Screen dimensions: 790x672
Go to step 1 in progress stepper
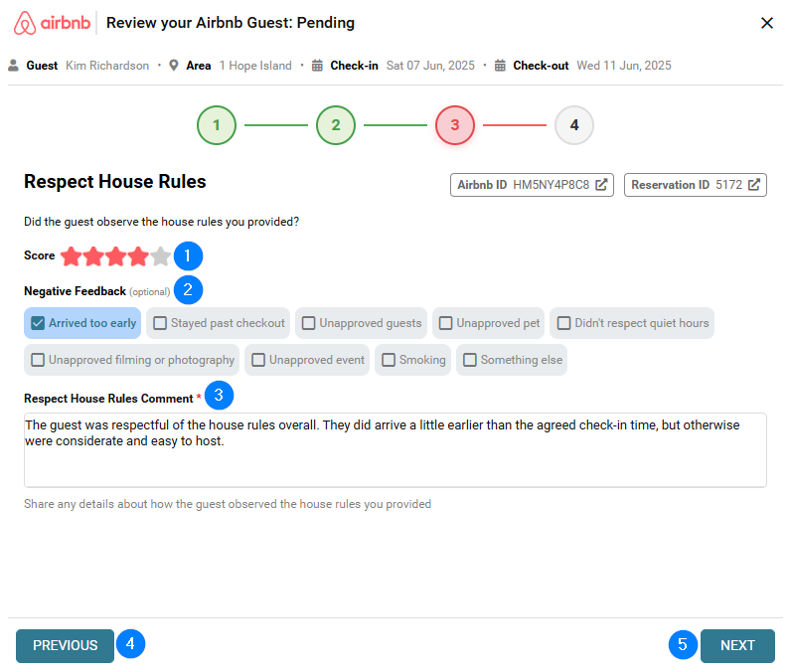(217, 125)
